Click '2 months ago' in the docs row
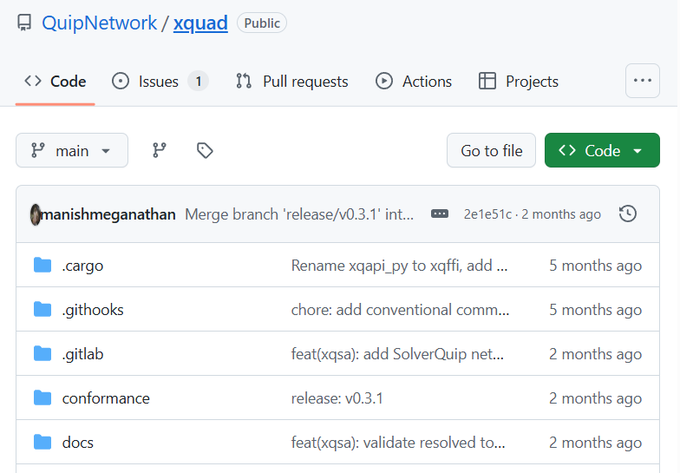The height and width of the screenshot is (473, 680). point(595,442)
